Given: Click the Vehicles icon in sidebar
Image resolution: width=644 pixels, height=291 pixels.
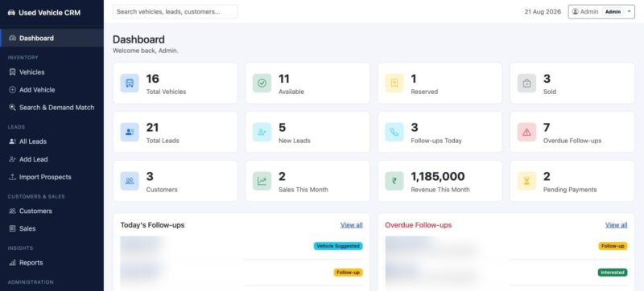Looking at the screenshot, I should [12, 72].
